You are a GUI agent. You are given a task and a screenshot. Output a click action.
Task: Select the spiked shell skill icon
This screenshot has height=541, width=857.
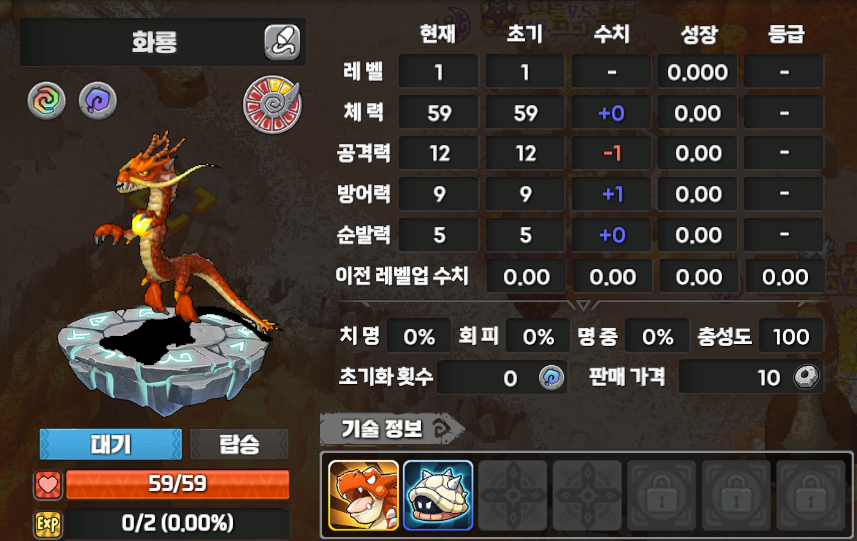[438, 495]
